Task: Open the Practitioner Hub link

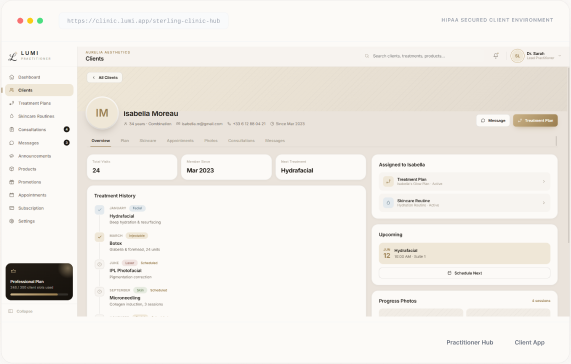Action: click(470, 343)
